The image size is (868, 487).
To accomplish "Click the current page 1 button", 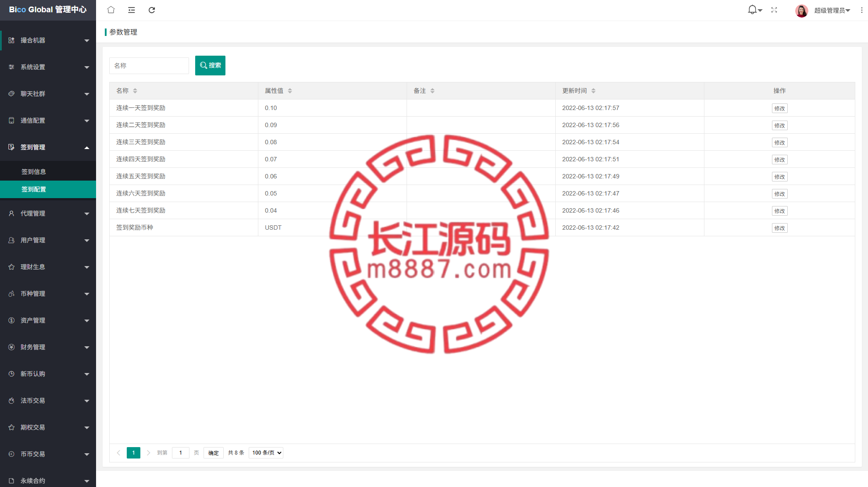I will click(x=133, y=453).
